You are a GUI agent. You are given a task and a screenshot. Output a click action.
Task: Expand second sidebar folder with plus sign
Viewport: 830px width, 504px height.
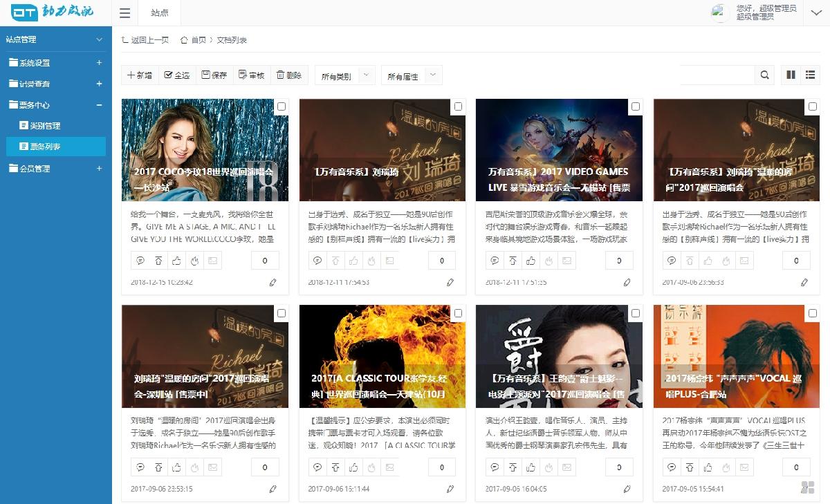(x=99, y=84)
